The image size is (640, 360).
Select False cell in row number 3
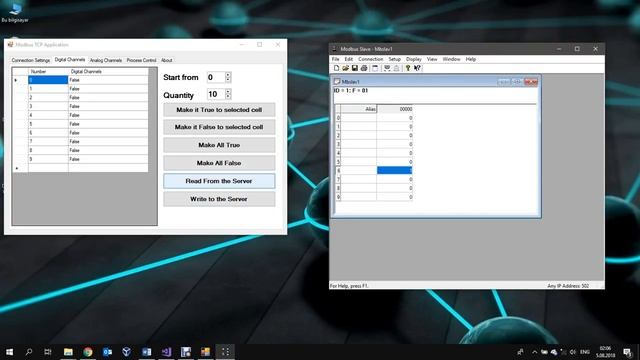(108, 106)
